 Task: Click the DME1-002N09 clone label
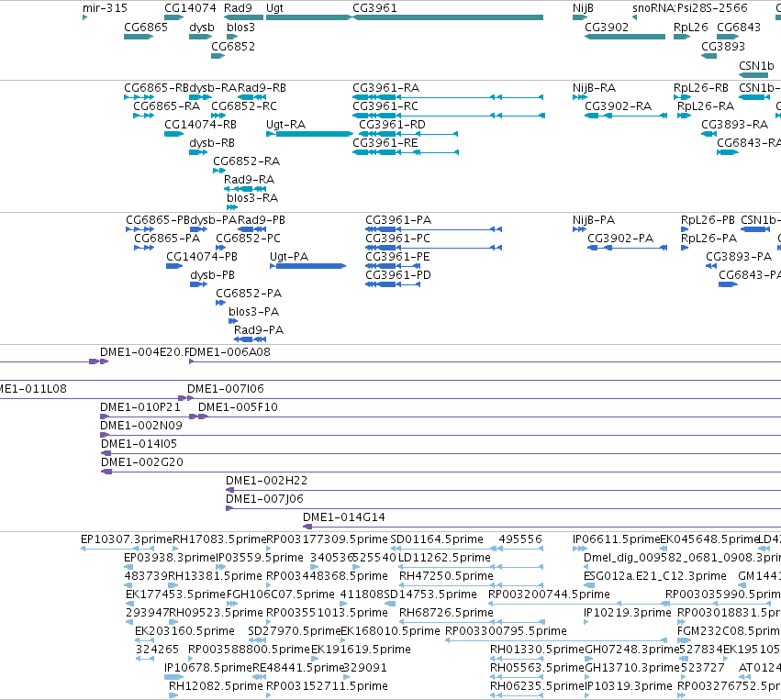point(141,425)
